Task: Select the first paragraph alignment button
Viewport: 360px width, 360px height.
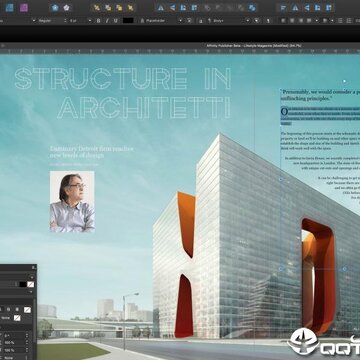Action: pos(283,20)
